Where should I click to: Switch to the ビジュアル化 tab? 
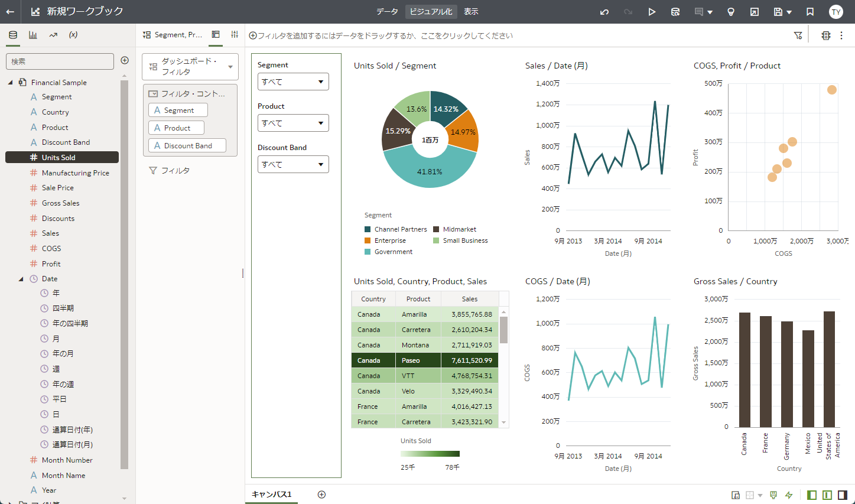coord(431,12)
